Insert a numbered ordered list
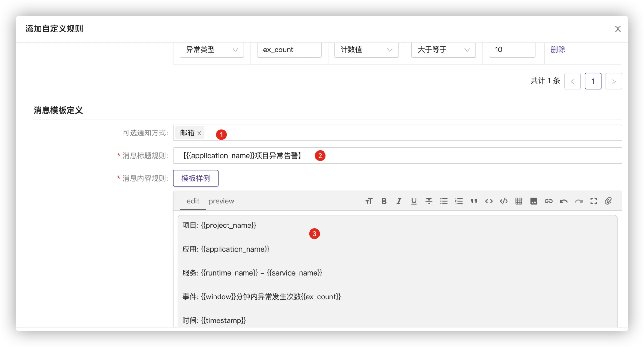644x347 pixels. tap(459, 201)
